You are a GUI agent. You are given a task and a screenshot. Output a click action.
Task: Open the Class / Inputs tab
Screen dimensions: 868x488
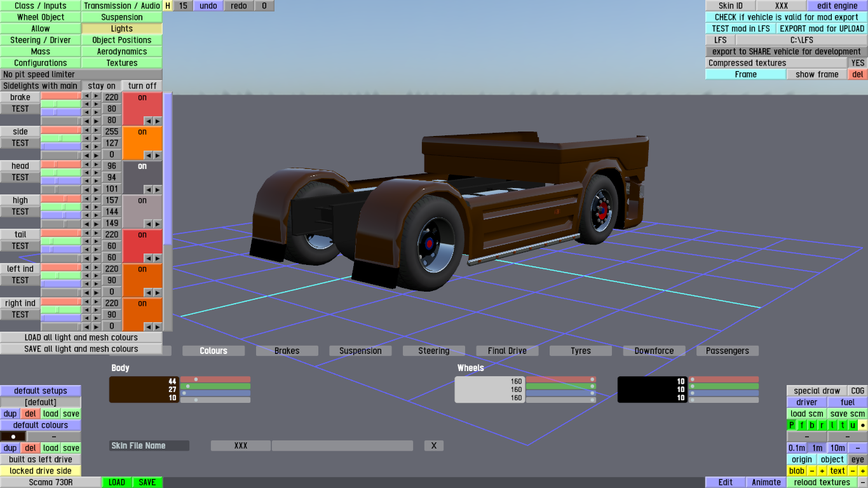point(41,6)
